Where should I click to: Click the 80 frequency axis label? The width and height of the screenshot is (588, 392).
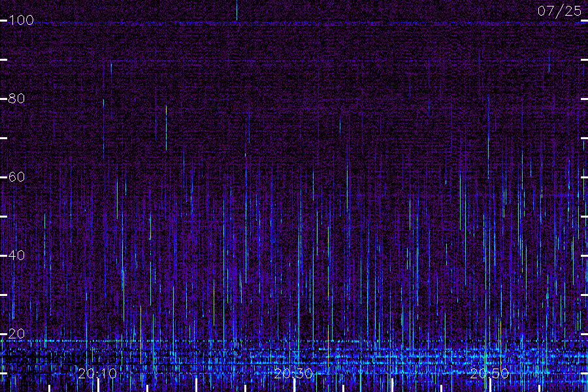[x=16, y=99]
